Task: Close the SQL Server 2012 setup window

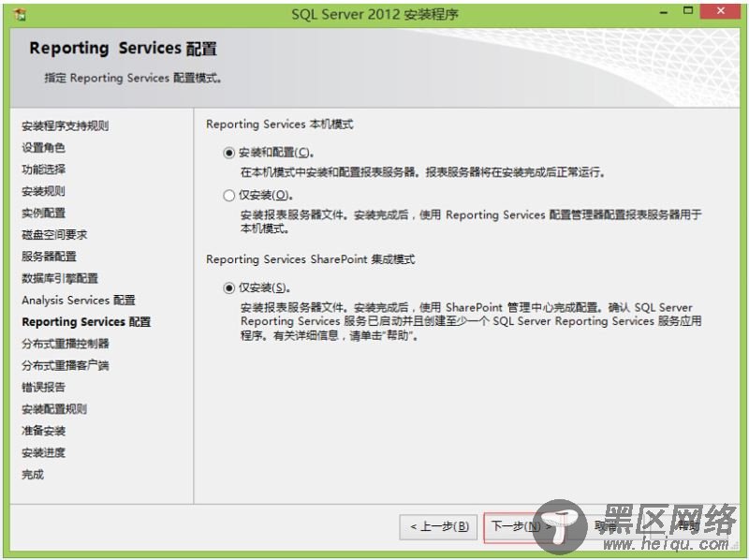Action: point(721,11)
